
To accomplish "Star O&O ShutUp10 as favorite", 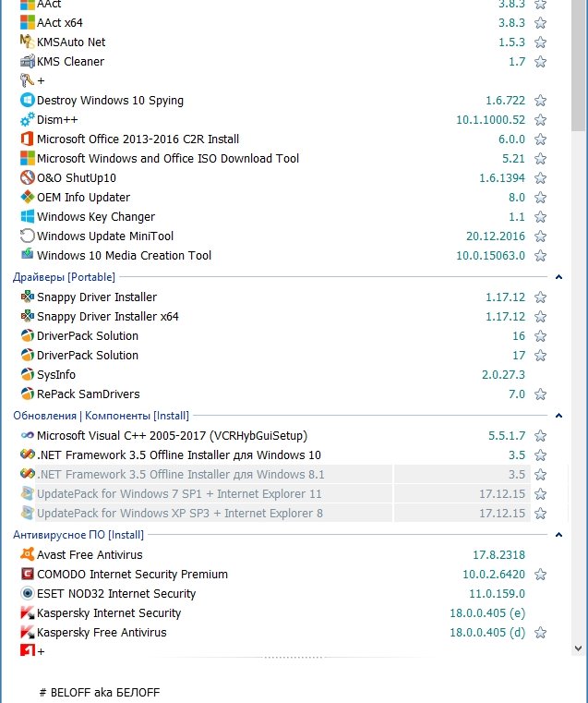I will [541, 177].
